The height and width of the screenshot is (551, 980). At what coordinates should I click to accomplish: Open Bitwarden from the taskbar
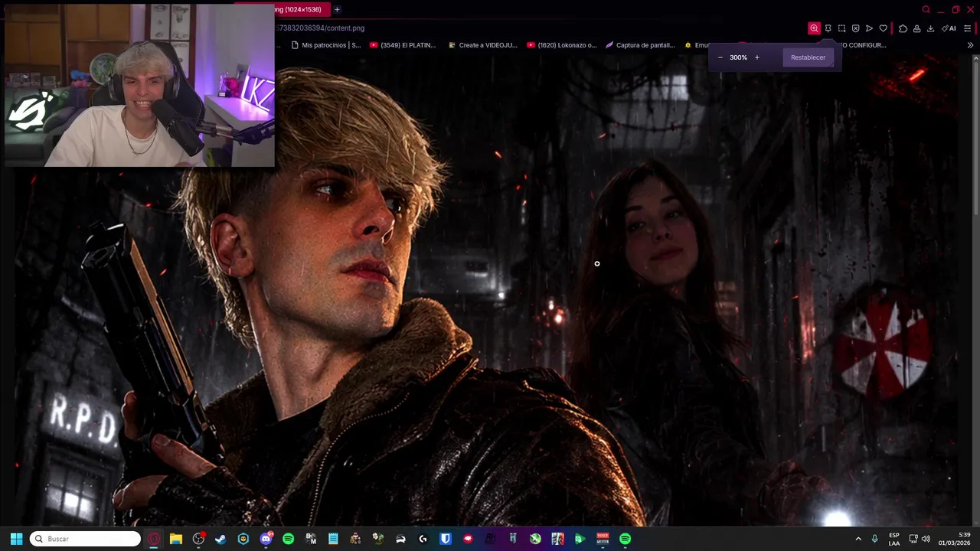tap(446, 539)
